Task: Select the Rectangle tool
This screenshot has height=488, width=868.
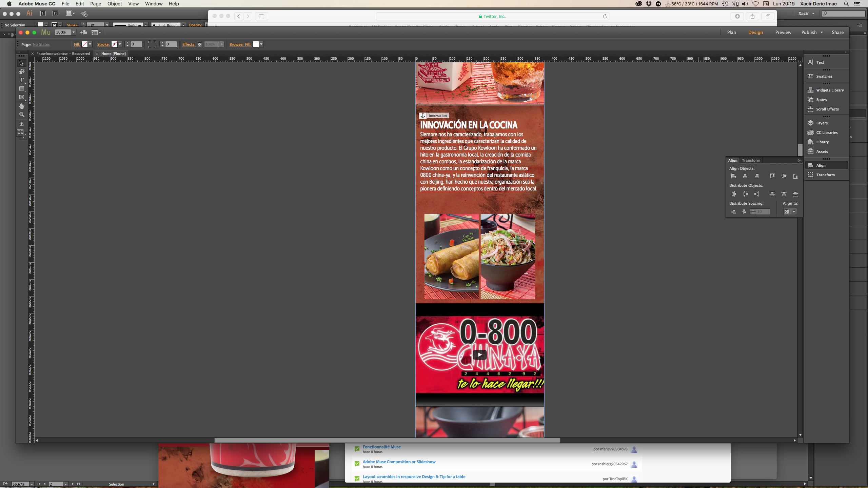Action: tap(22, 88)
